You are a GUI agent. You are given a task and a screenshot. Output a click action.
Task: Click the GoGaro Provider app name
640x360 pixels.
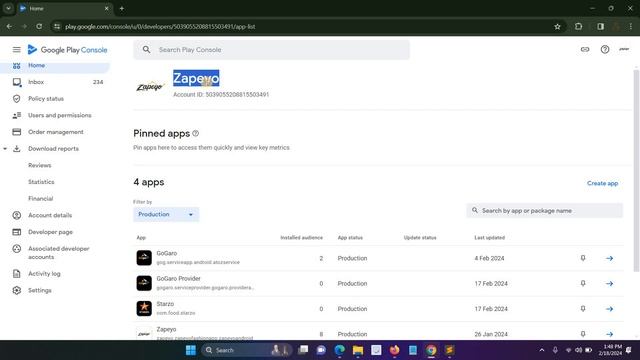click(x=178, y=279)
